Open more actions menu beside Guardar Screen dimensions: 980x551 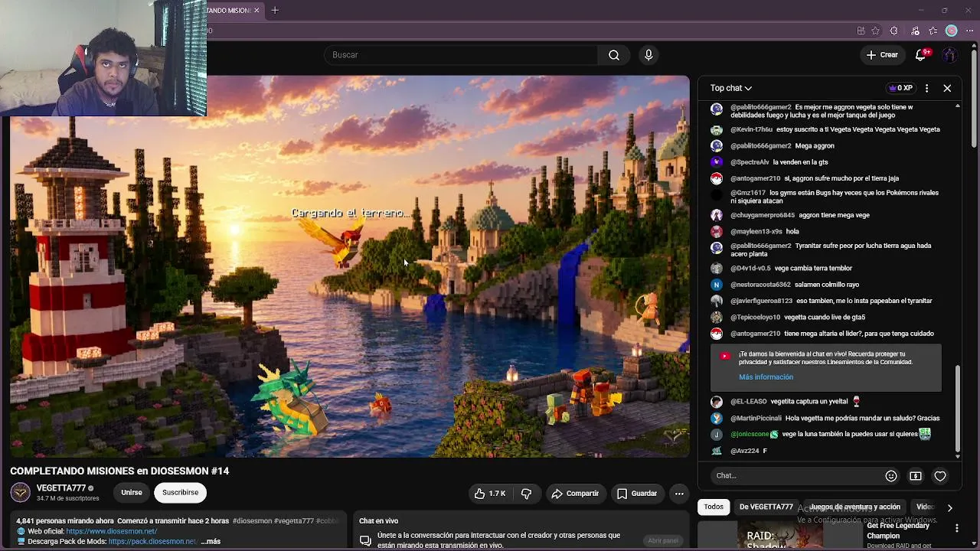click(679, 494)
